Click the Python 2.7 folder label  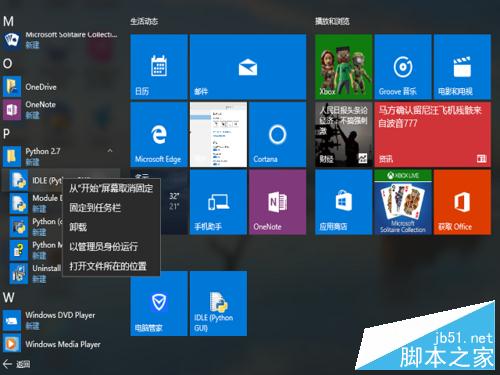[x=43, y=151]
